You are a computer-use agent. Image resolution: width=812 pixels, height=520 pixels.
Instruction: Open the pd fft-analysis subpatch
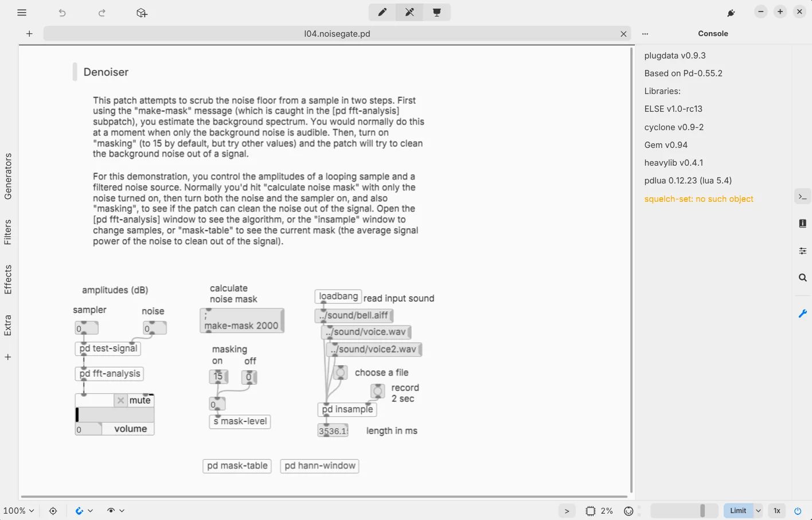pyautogui.click(x=109, y=374)
